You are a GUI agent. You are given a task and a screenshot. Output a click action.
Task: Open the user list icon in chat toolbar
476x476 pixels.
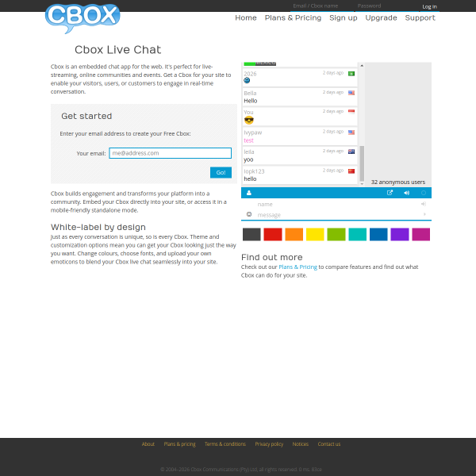tap(248, 193)
